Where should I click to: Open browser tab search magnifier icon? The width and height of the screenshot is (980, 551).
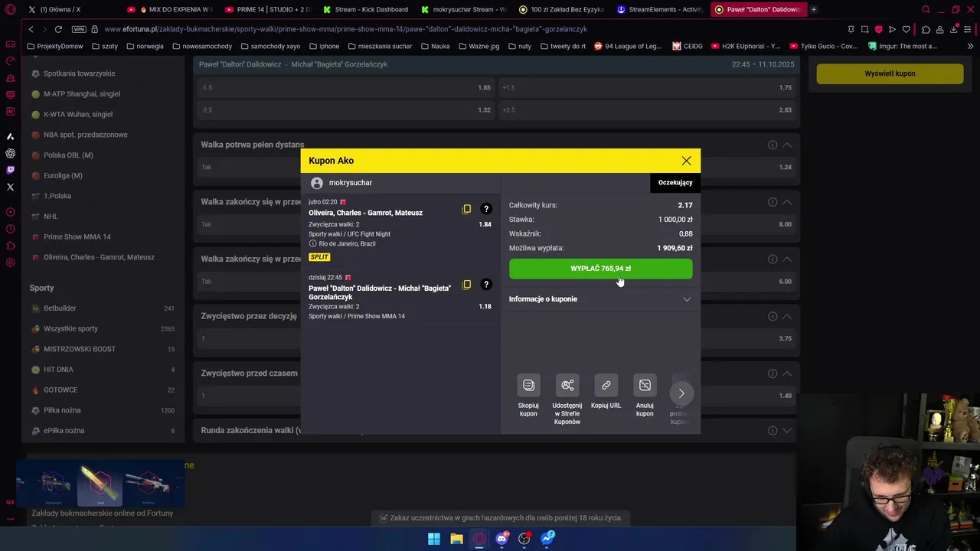coord(926,10)
